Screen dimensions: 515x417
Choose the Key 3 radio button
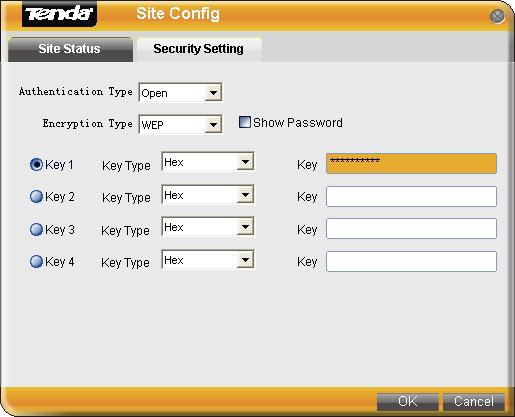[36, 229]
